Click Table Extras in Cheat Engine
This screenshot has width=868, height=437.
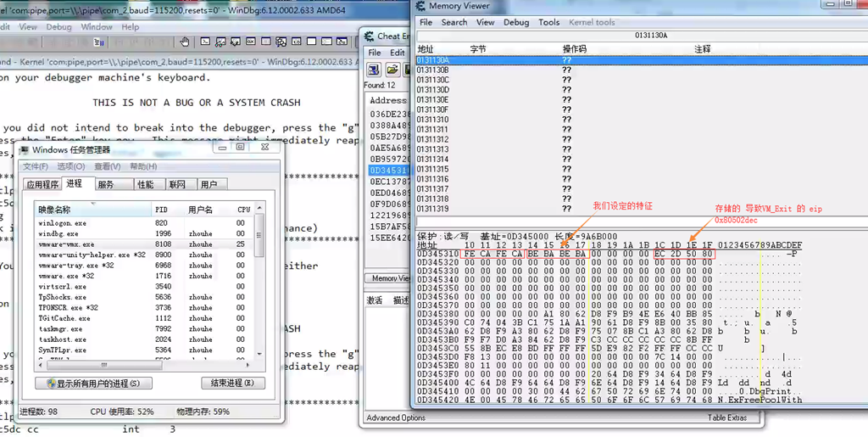point(726,417)
